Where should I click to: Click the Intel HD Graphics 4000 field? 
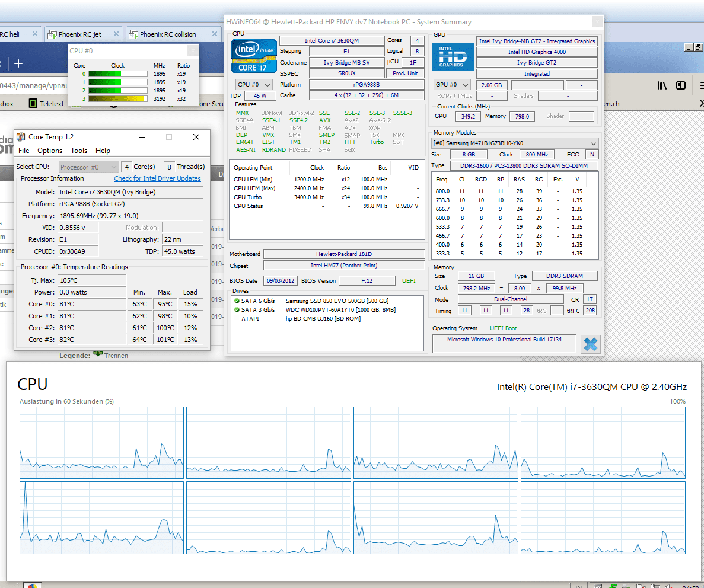click(x=537, y=52)
